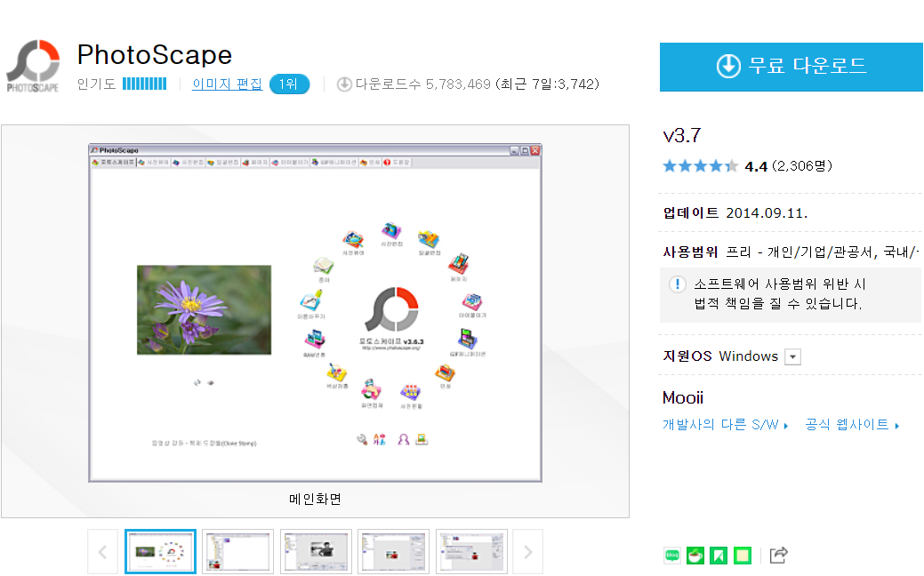Open the 이미지 편집 category link
The image size is (924, 576).
[x=228, y=84]
